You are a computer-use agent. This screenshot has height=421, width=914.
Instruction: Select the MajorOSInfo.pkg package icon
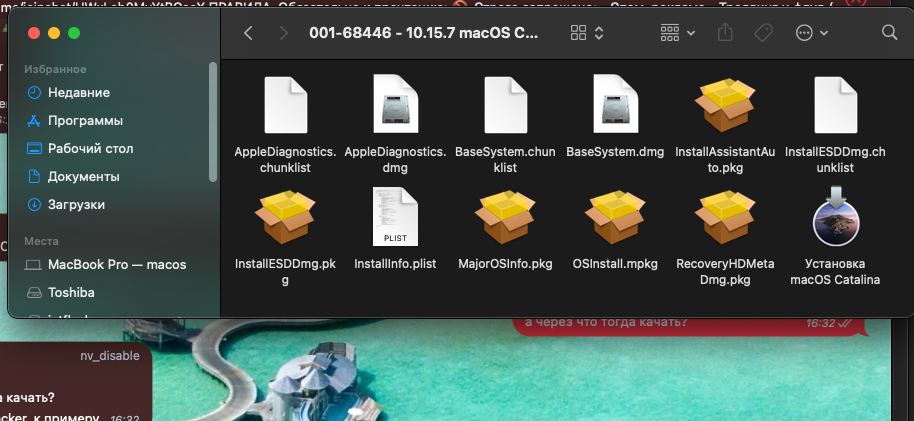[x=505, y=217]
